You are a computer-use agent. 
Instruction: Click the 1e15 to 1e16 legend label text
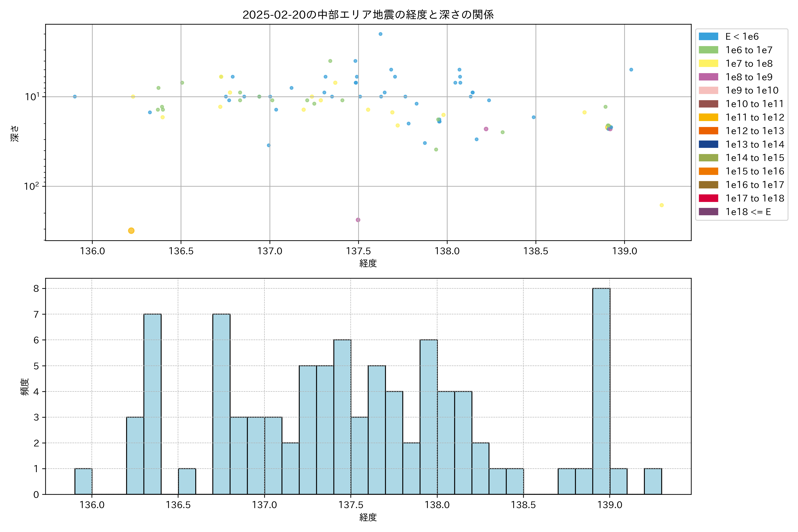tap(755, 171)
